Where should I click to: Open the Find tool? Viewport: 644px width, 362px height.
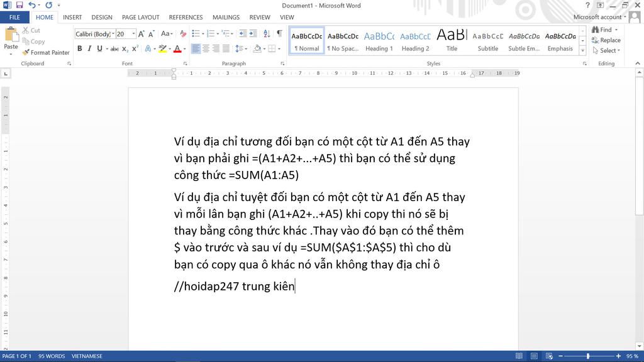(x=602, y=30)
